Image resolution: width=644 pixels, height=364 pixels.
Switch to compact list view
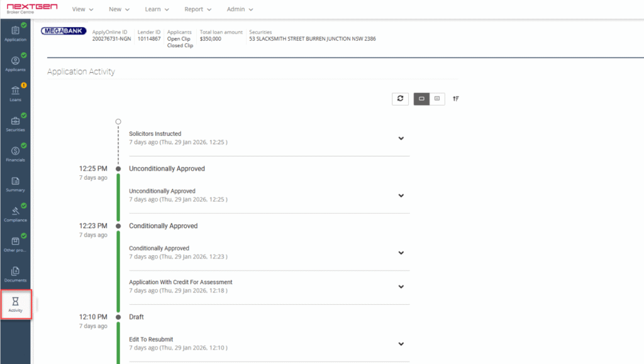pyautogui.click(x=437, y=99)
